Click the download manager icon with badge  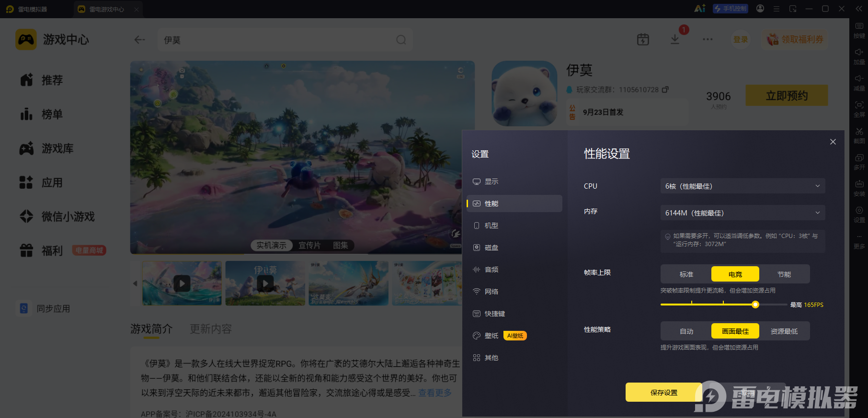[x=675, y=39]
